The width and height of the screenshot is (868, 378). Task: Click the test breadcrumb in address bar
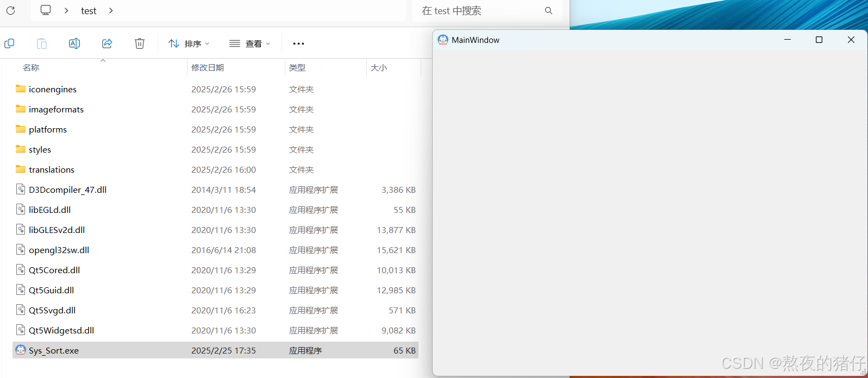pyautogui.click(x=89, y=11)
